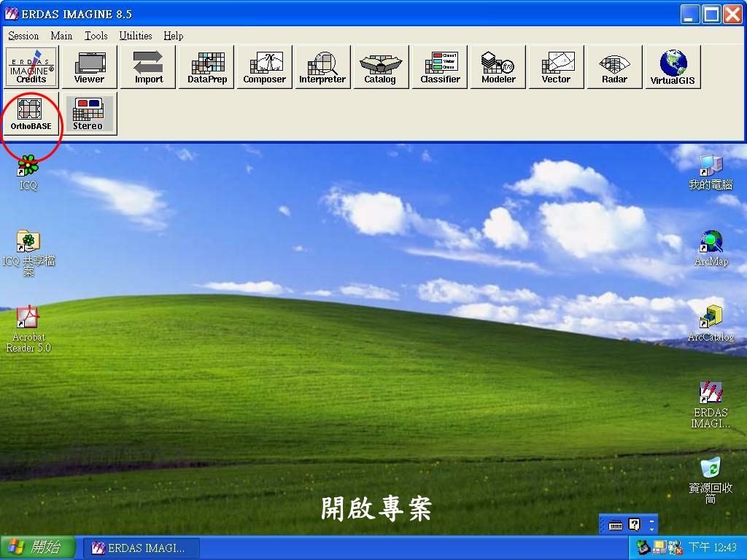This screenshot has height=560, width=747.
Task: Select the ICQ desktop shortcut
Action: pyautogui.click(x=28, y=172)
